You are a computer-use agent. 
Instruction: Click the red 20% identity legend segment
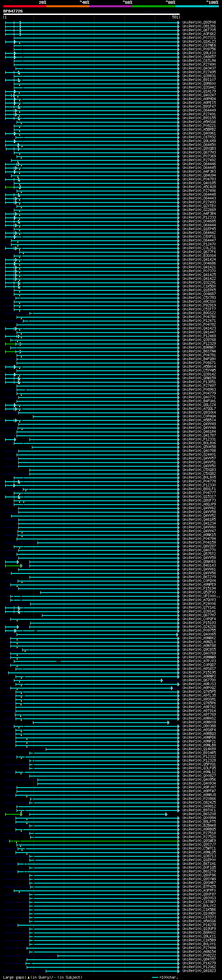pos(25,6)
